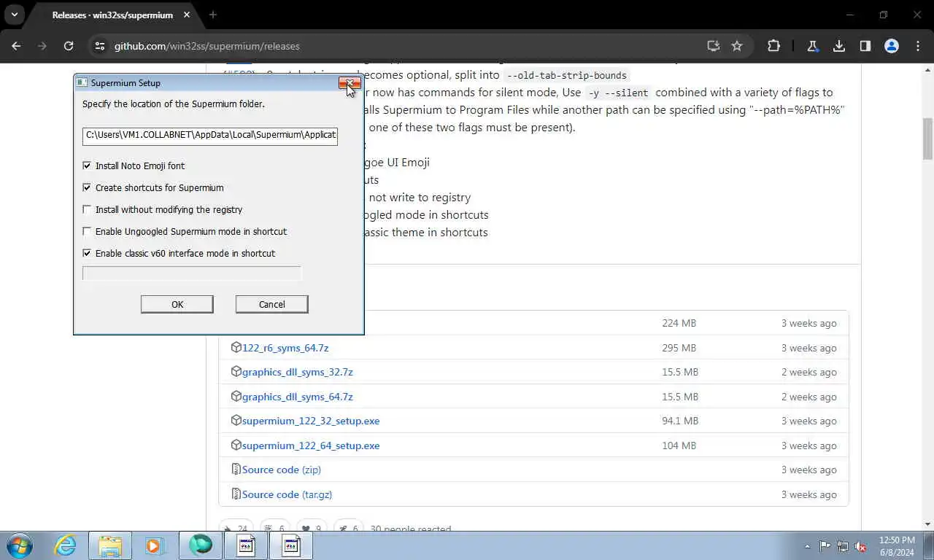Select the first installer taskbar icon
Screen dimensions: 934x560
coord(246,545)
